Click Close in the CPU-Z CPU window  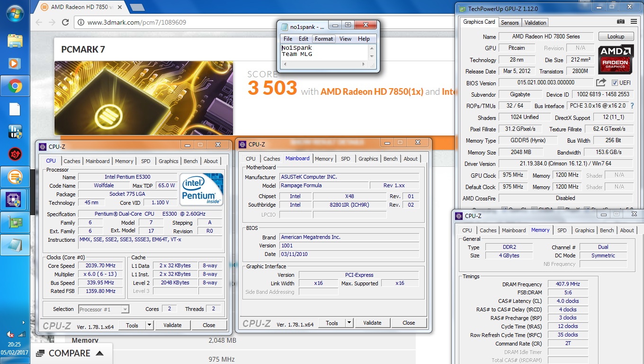(209, 325)
